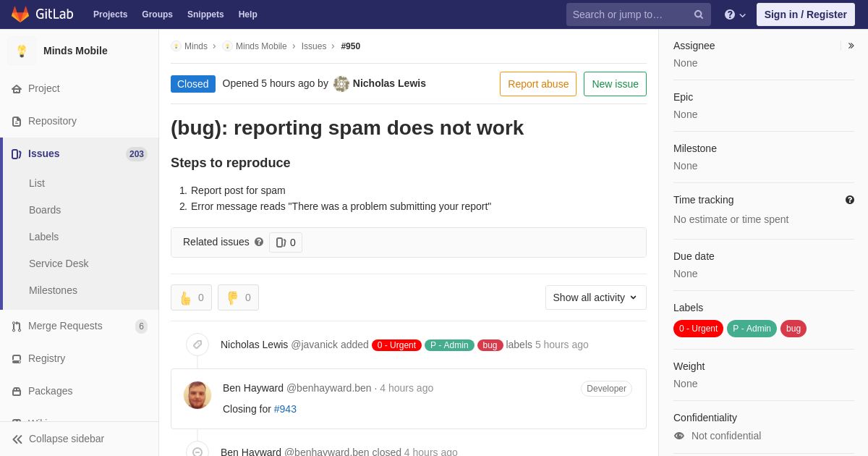The height and width of the screenshot is (456, 868).
Task: Click the Issues icon in sidebar
Action: (x=17, y=154)
